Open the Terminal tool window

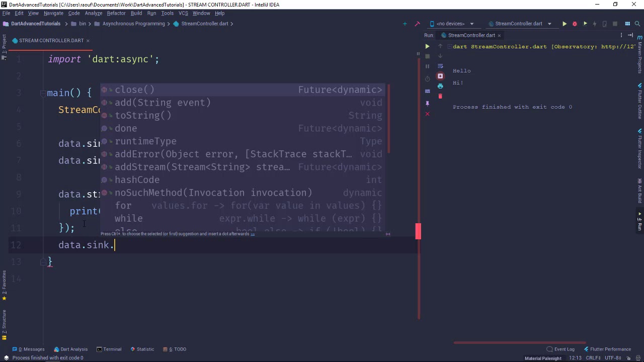(x=109, y=349)
